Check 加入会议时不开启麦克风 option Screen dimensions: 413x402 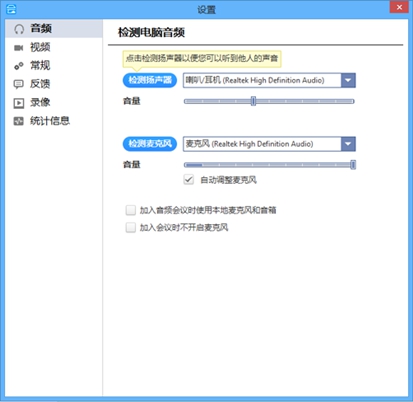pos(131,227)
